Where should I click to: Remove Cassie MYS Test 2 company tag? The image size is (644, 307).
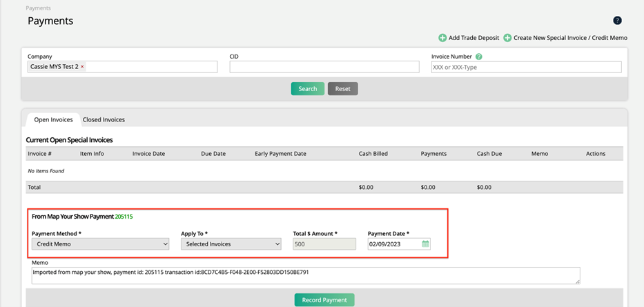(83, 67)
